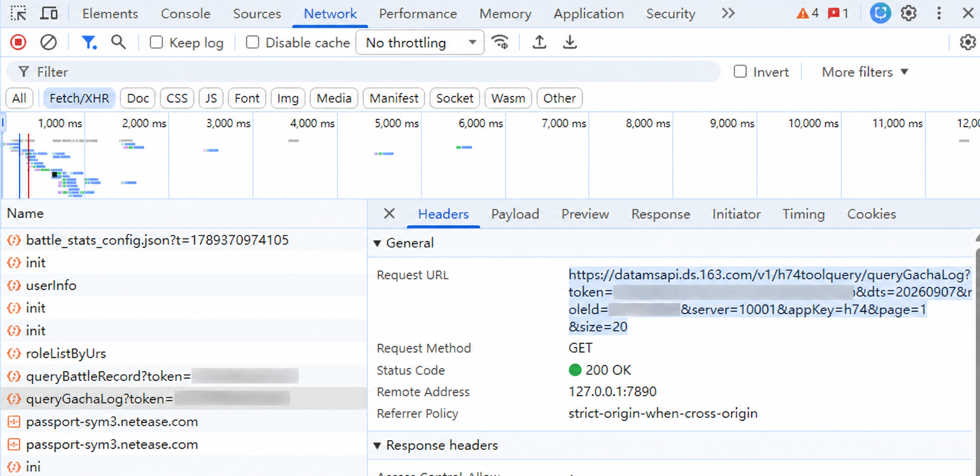Image resolution: width=980 pixels, height=476 pixels.
Task: Filter by Wasm type
Action: 508,98
